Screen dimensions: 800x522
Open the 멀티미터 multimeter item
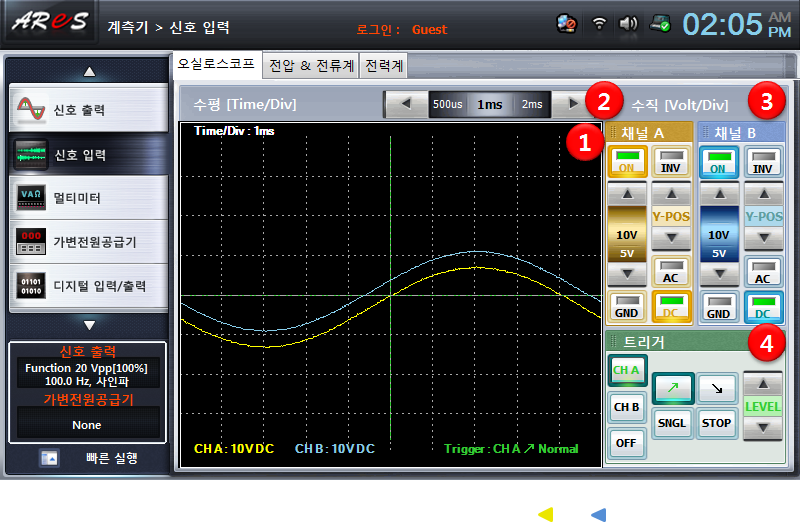(x=89, y=198)
